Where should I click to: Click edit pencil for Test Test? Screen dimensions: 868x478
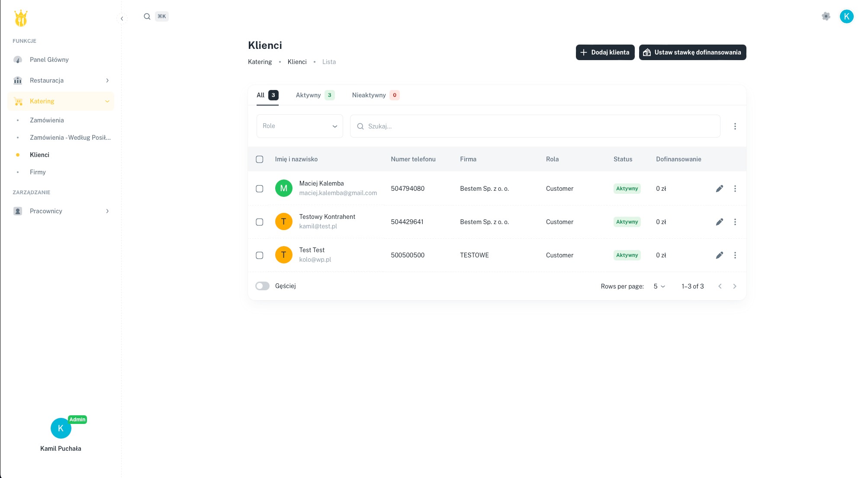tap(719, 255)
